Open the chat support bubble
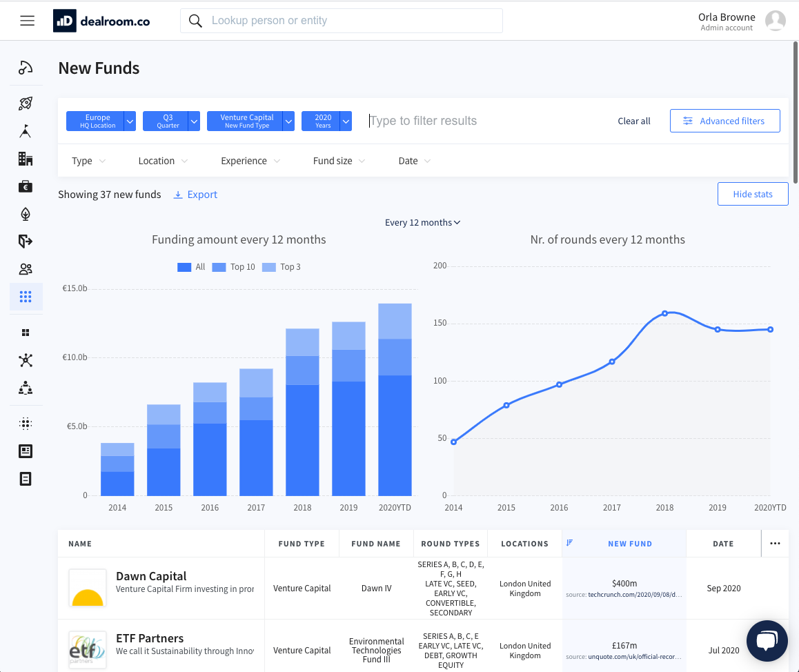This screenshot has width=799, height=672. coord(767,641)
